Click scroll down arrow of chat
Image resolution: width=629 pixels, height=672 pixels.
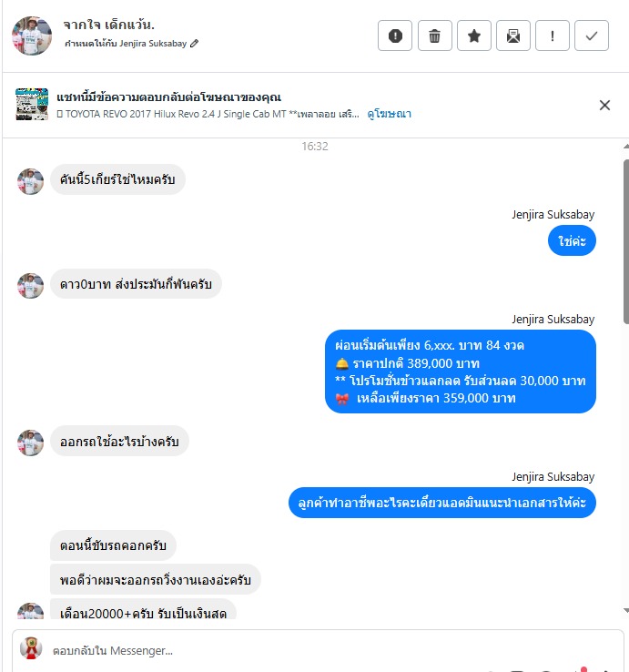(x=626, y=610)
